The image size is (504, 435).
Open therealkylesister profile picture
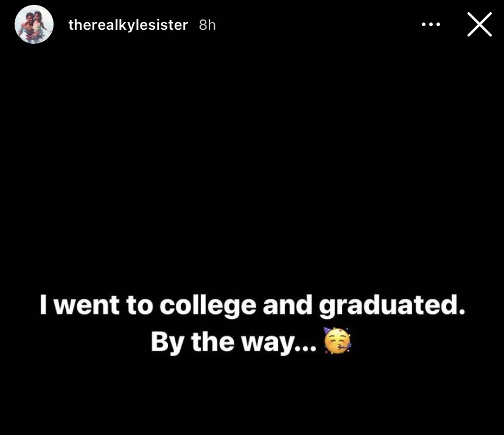point(34,25)
